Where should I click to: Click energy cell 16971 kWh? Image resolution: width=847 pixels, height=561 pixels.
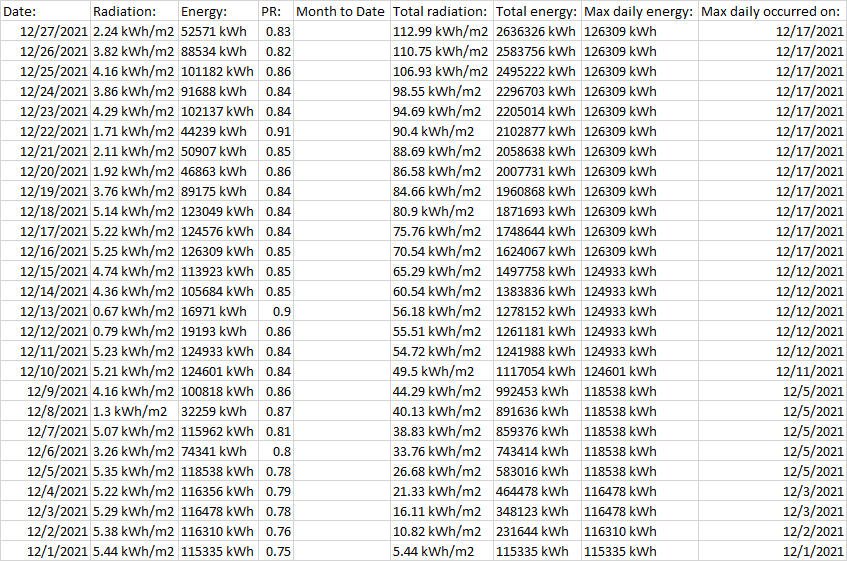click(218, 312)
